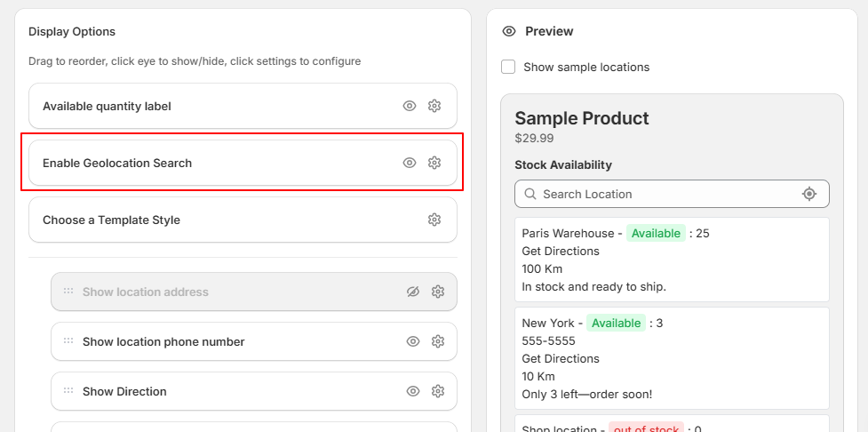Click the Show Direction label text
This screenshot has width=868, height=432.
pos(124,392)
